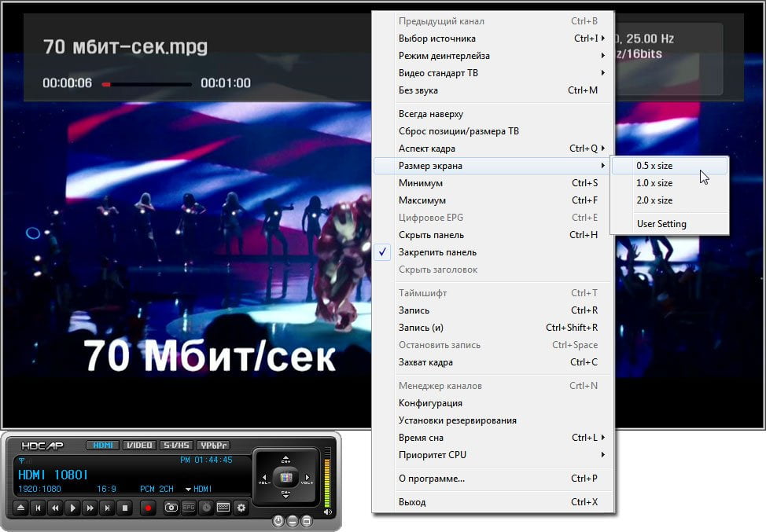
Task: Select 'Максимум' menu item
Action: tap(493, 200)
